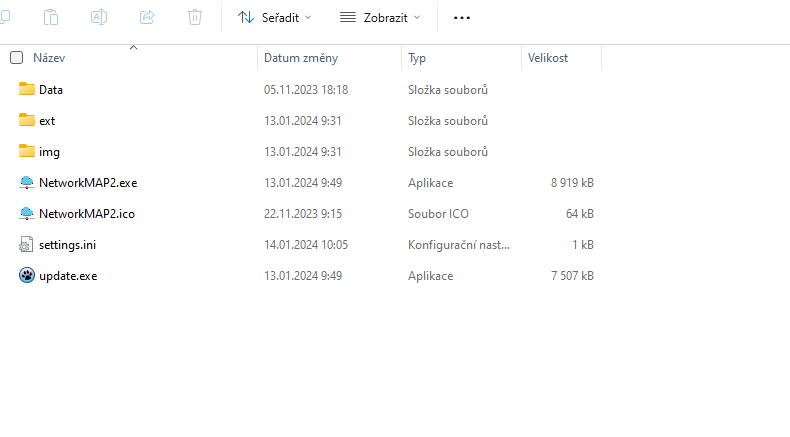Click the NetworkMAP2.exe application icon
790x437 pixels.
pyautogui.click(x=27, y=183)
